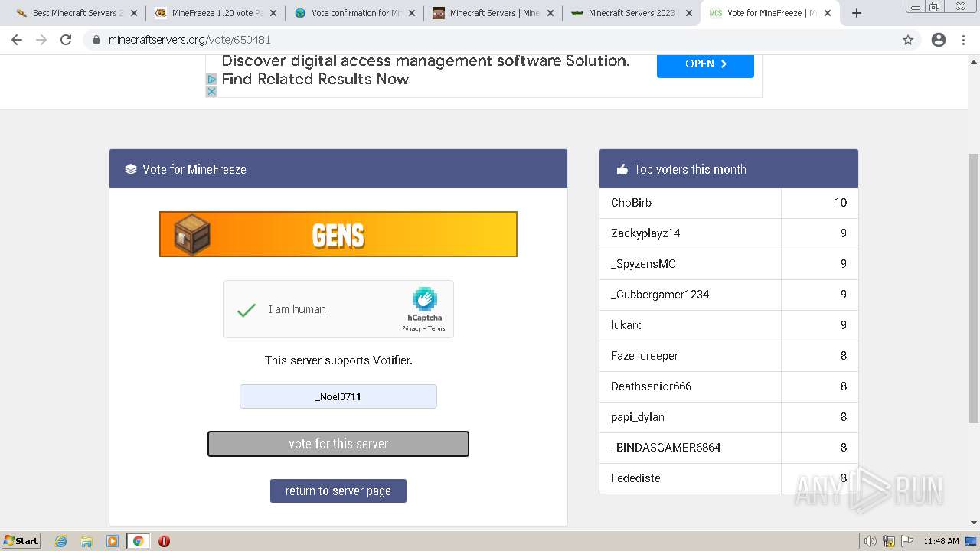The height and width of the screenshot is (551, 980).
Task: Select voter _Cubbergamer1234 in list
Action: (x=660, y=295)
